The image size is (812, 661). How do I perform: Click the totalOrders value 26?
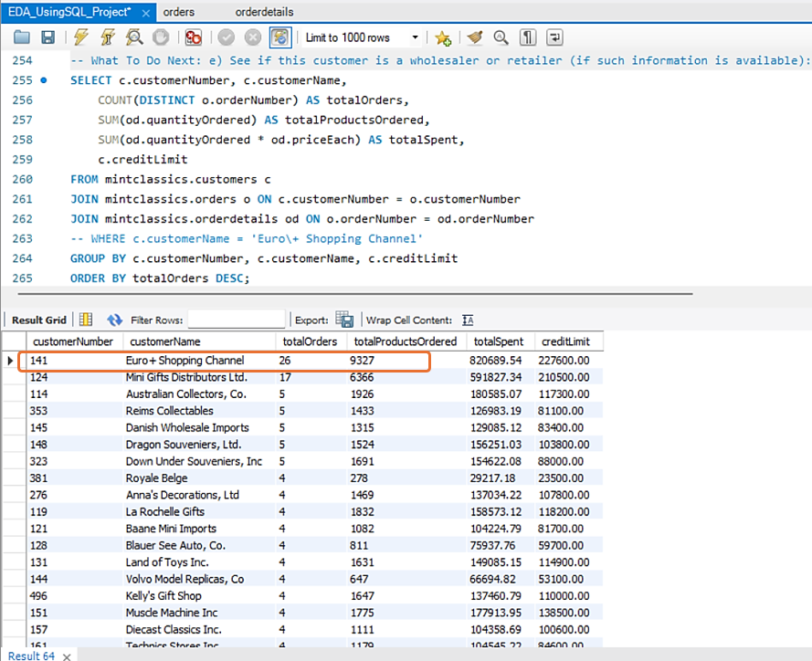pos(285,361)
